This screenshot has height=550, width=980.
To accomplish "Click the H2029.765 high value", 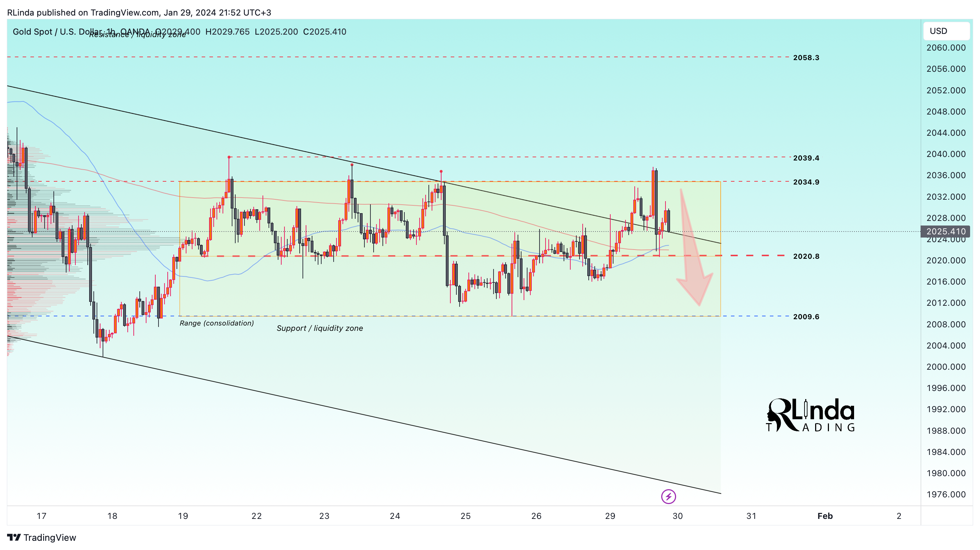I will 227,31.
